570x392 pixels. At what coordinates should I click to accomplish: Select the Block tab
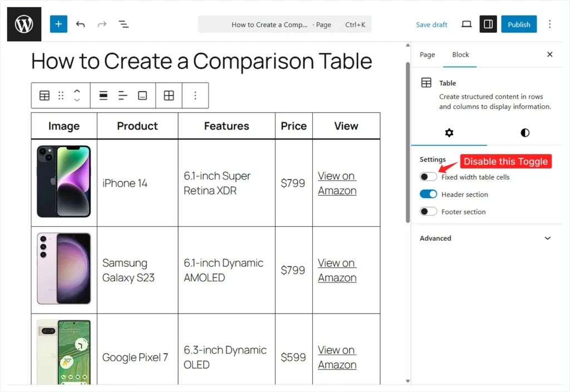tap(460, 54)
